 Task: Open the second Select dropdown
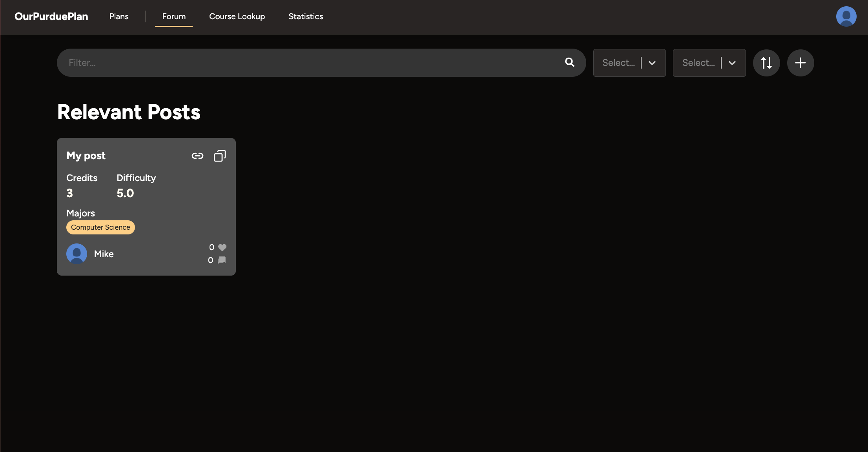[x=698, y=63]
